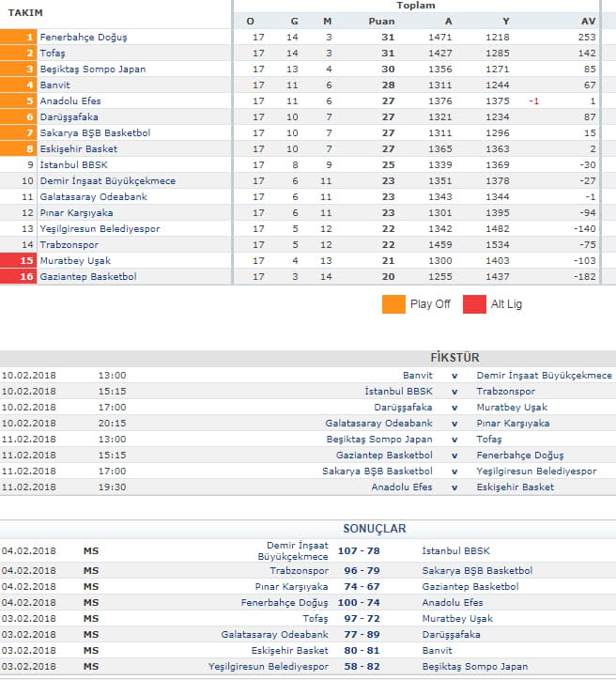The height and width of the screenshot is (680, 616).
Task: Open Gaziantep Basketbol in the standings table
Action: [x=88, y=277]
